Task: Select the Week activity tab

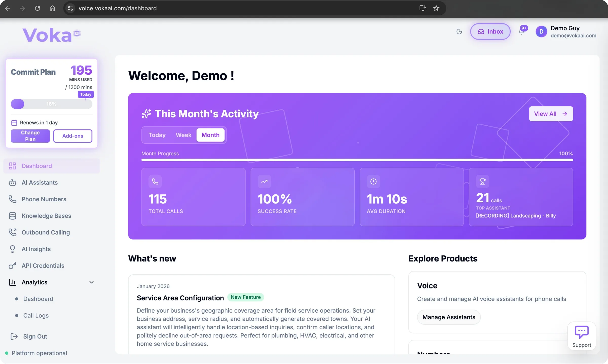Action: 183,135
